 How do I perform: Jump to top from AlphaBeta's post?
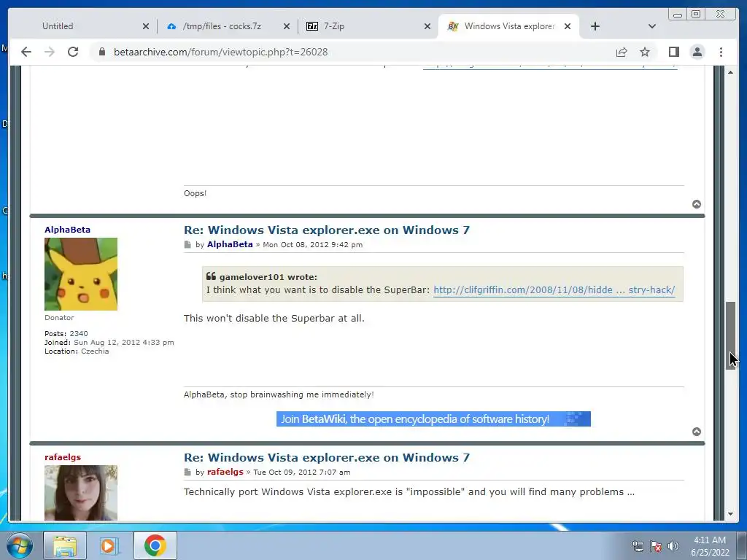pos(697,432)
